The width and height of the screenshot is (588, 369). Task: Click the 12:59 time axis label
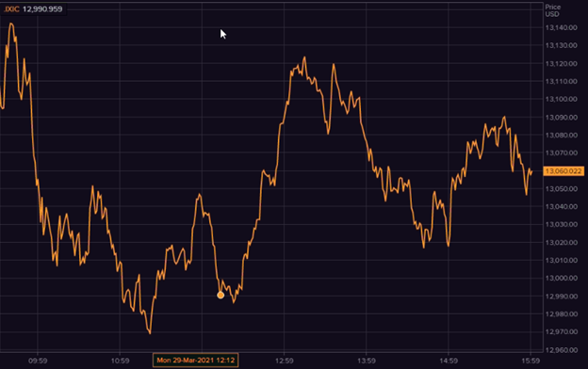point(285,361)
